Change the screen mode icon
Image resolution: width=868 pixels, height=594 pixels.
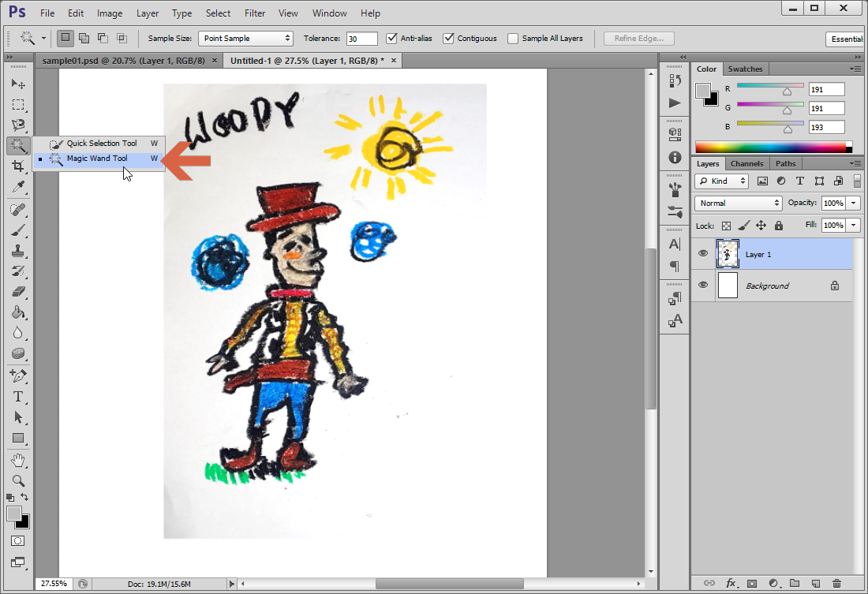[x=17, y=562]
